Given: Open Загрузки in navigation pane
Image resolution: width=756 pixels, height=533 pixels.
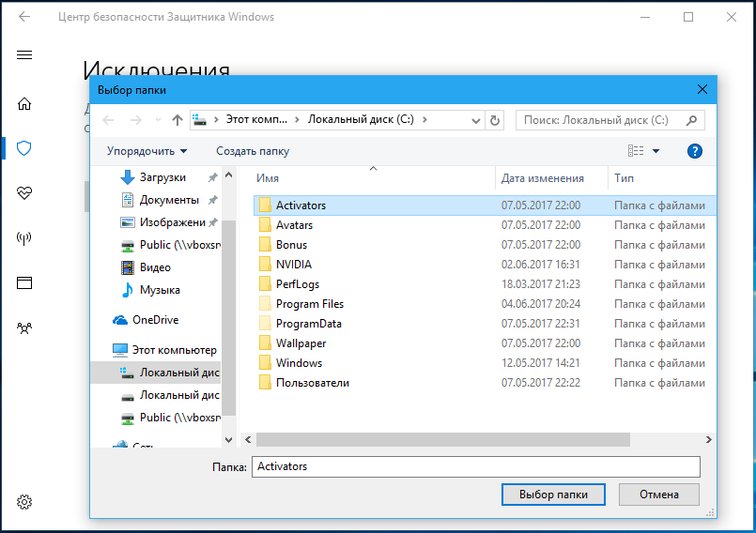Looking at the screenshot, I should (162, 177).
